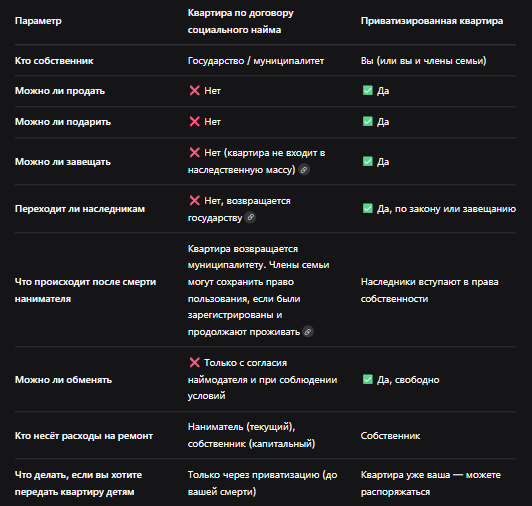Open the source link icon after 'наследственную массу)'

click(304, 170)
